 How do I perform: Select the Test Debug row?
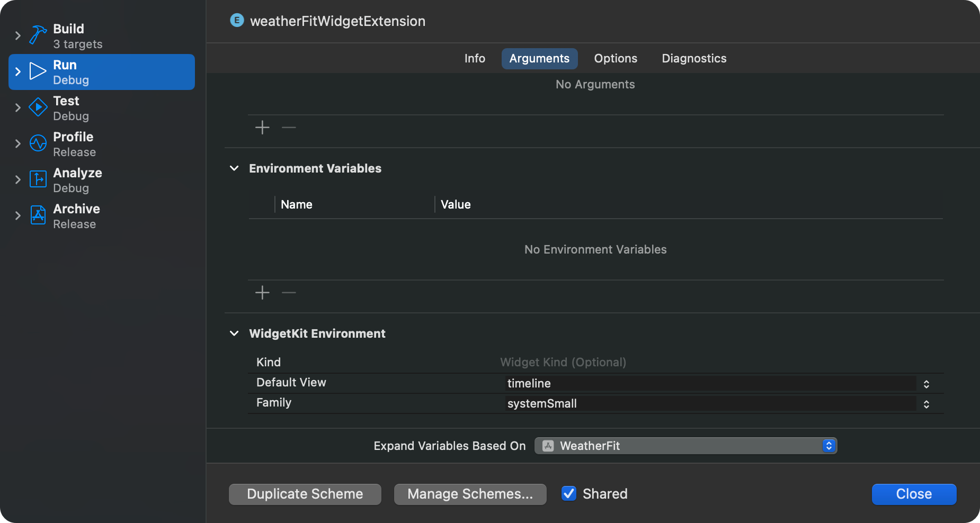102,108
